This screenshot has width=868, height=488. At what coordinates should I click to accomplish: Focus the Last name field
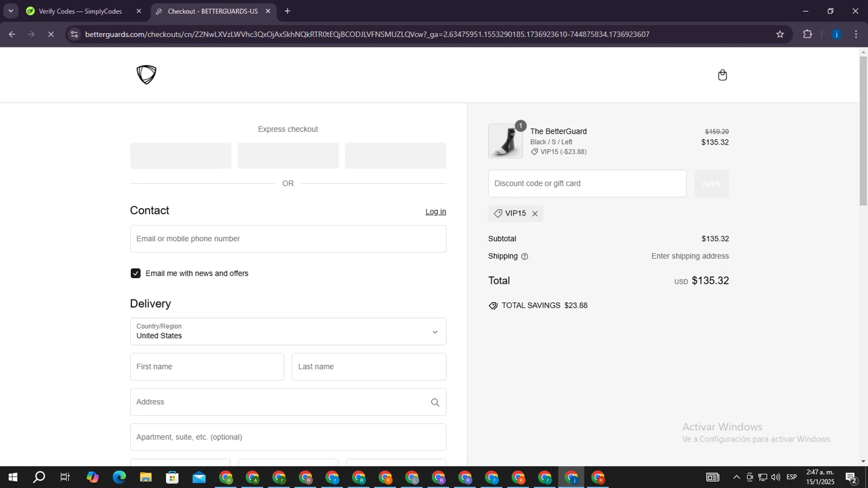369,367
